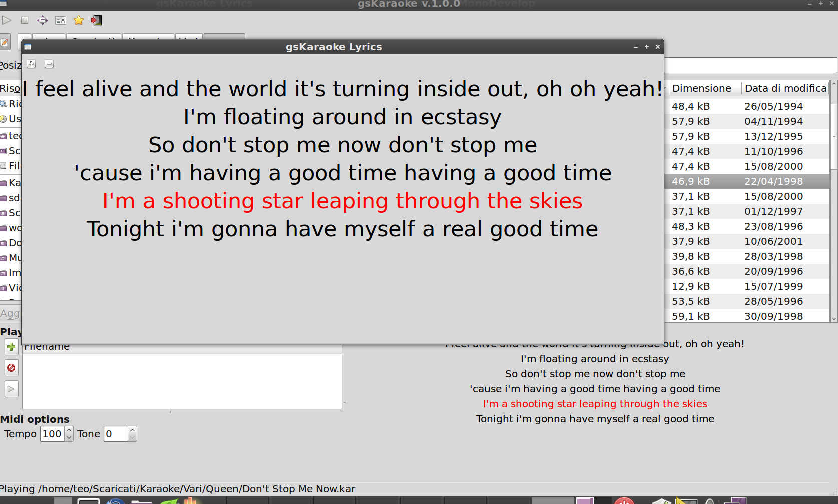Select the file row dated 13/12/1995
This screenshot has width=838, height=504.
pos(747,136)
